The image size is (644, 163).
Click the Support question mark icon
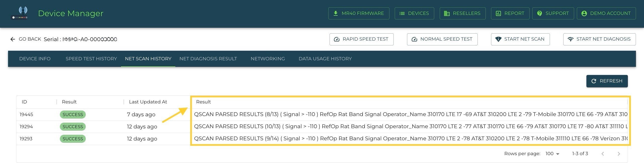[539, 13]
